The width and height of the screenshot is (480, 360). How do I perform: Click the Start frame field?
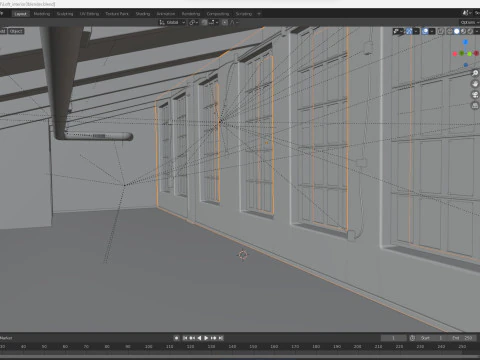432,338
